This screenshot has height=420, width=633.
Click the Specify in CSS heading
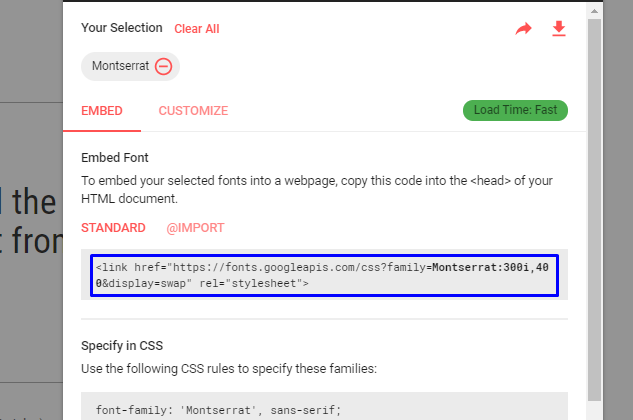[122, 346]
